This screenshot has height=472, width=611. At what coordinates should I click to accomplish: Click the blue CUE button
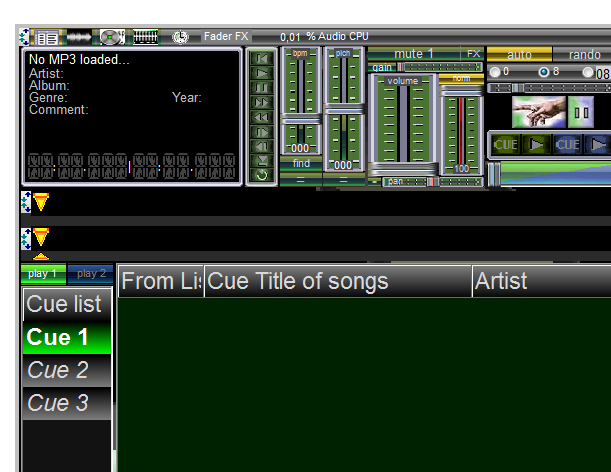[x=567, y=145]
